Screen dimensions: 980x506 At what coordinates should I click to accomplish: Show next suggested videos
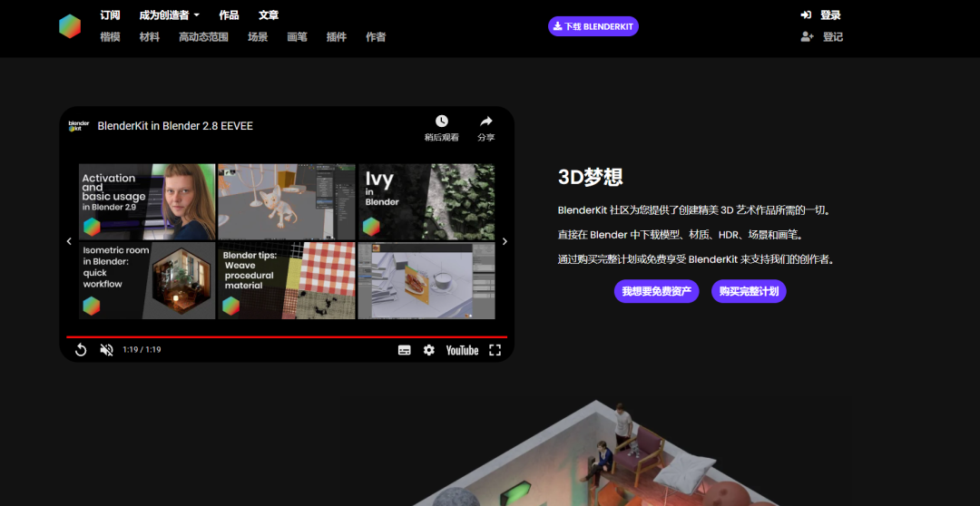pos(505,241)
